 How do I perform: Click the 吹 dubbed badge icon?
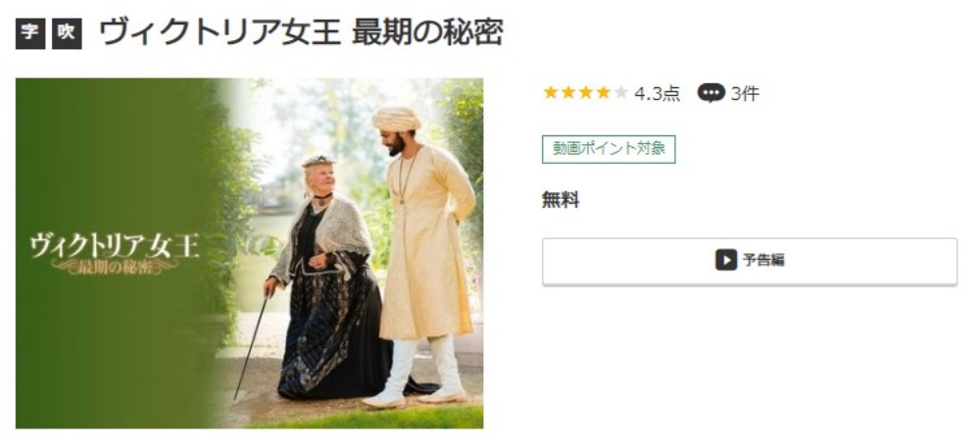point(67,34)
